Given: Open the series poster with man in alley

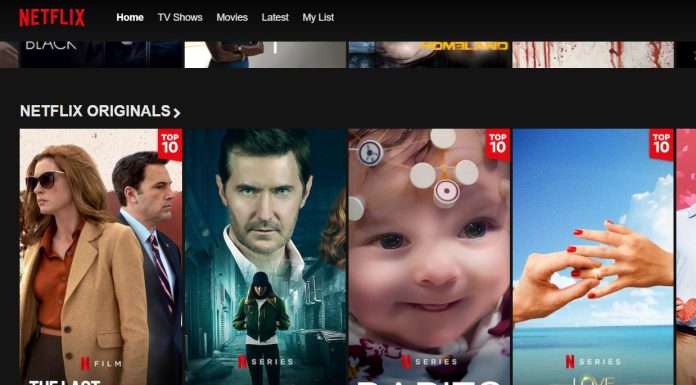Looking at the screenshot, I should (265, 257).
